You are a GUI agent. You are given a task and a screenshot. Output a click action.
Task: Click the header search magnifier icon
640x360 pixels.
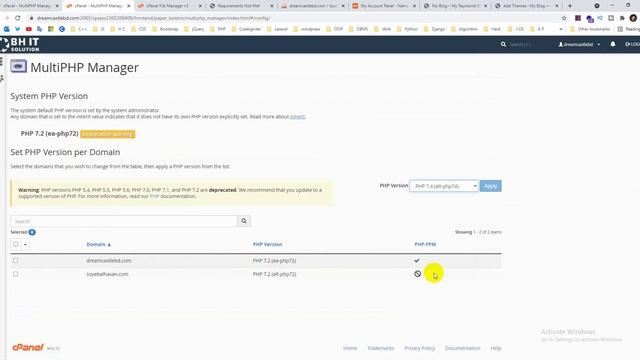503,44
